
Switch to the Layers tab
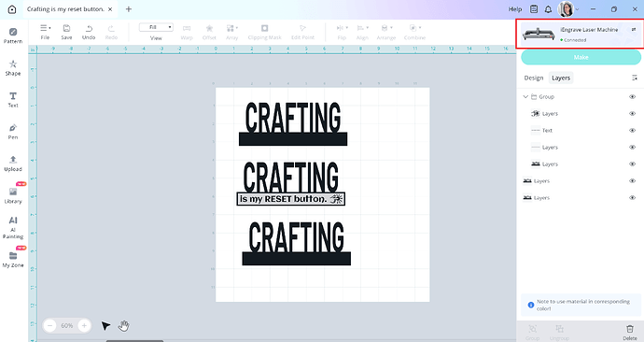click(561, 78)
